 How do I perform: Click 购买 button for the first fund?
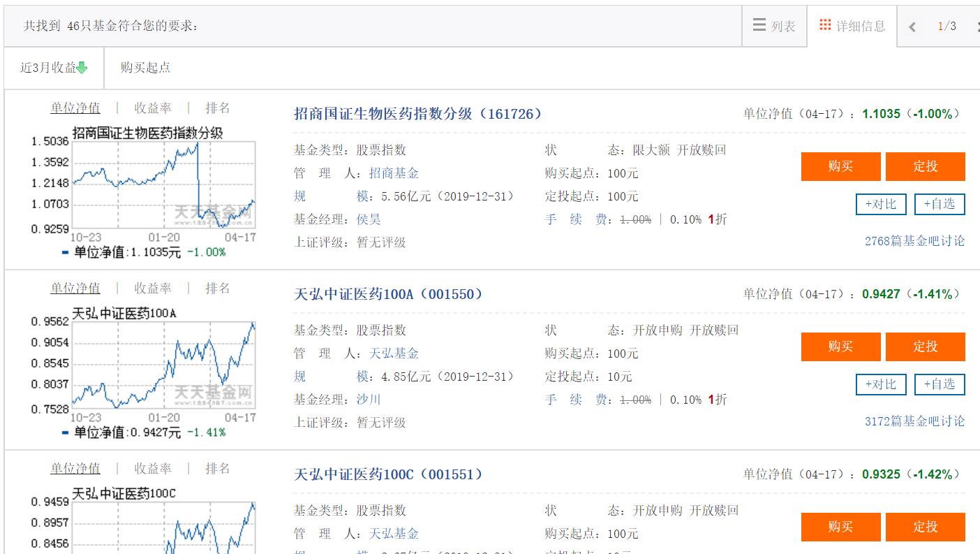(840, 166)
